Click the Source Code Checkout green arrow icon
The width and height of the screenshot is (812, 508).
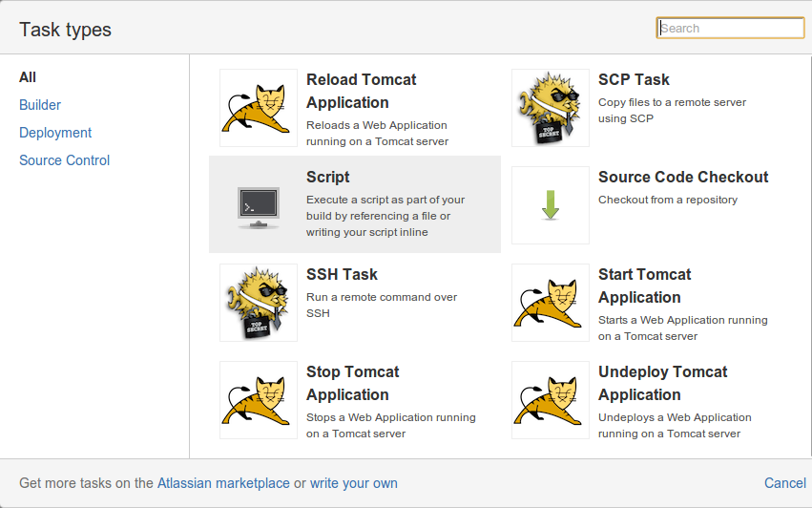pos(551,205)
